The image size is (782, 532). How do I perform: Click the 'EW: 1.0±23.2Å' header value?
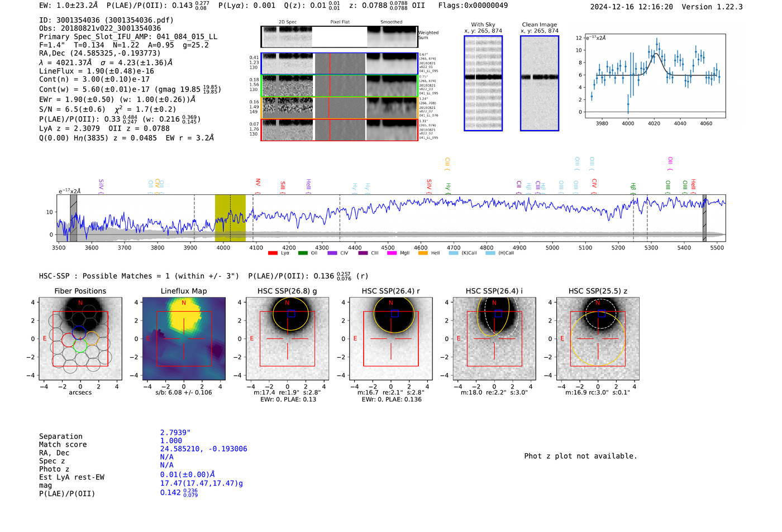69,6
